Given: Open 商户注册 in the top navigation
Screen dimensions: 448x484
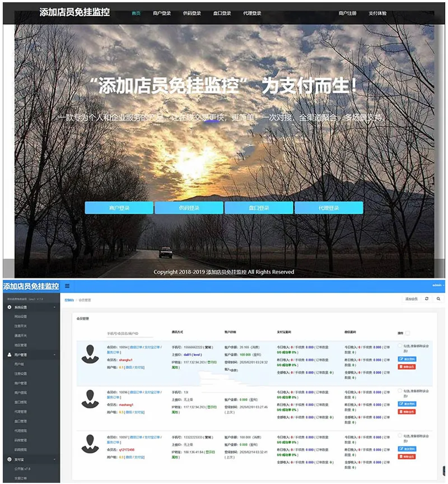Looking at the screenshot, I should pos(347,13).
